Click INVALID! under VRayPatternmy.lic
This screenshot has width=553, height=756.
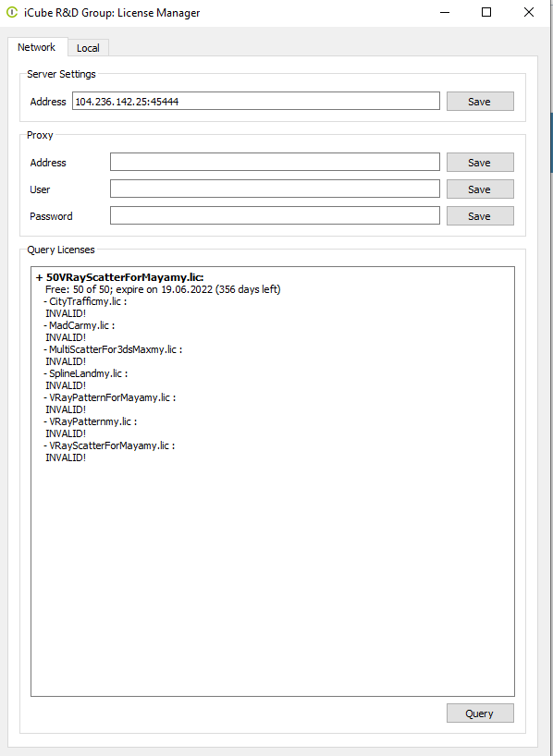66,433
